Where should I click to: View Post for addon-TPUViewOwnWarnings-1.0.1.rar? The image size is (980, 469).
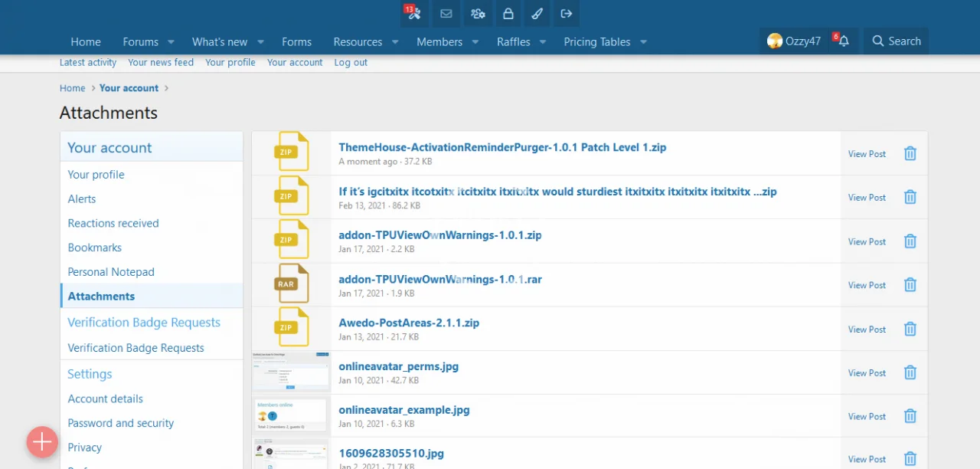coord(867,285)
